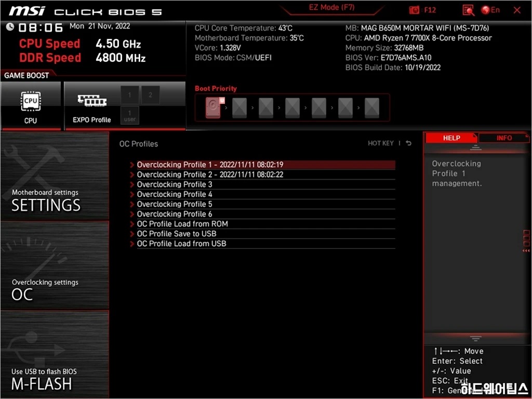
Task: Open Overclocking Profile 1 dated 08:02:19
Action: point(265,165)
